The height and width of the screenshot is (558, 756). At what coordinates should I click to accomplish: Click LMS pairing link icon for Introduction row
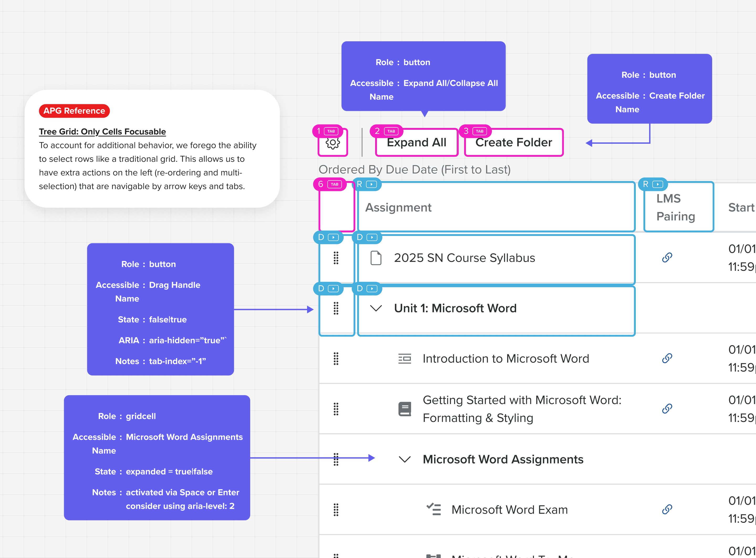click(x=667, y=358)
